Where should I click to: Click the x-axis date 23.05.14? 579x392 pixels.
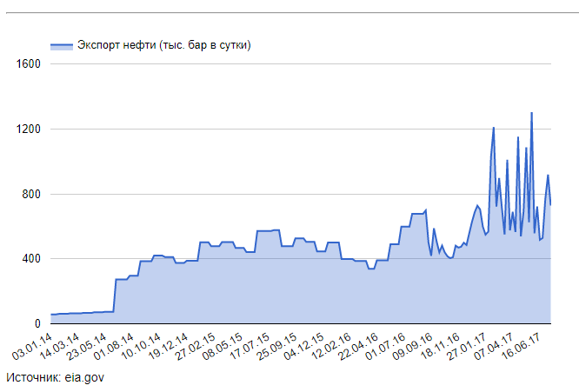(x=86, y=346)
